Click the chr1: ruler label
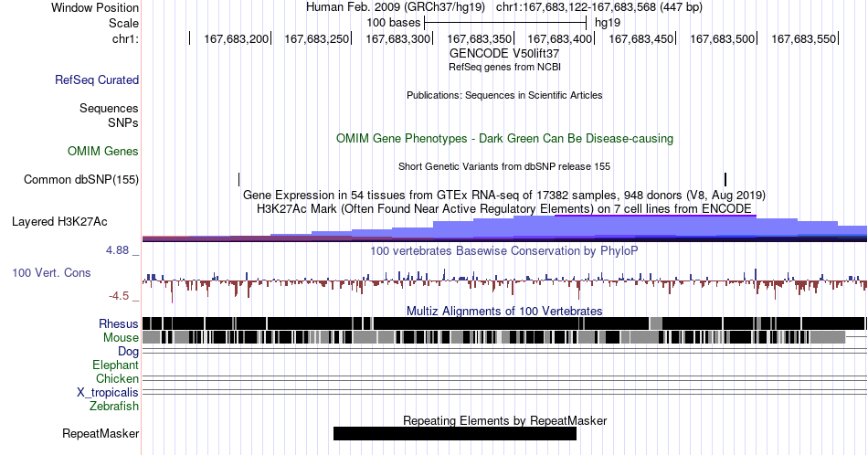 coord(125,38)
